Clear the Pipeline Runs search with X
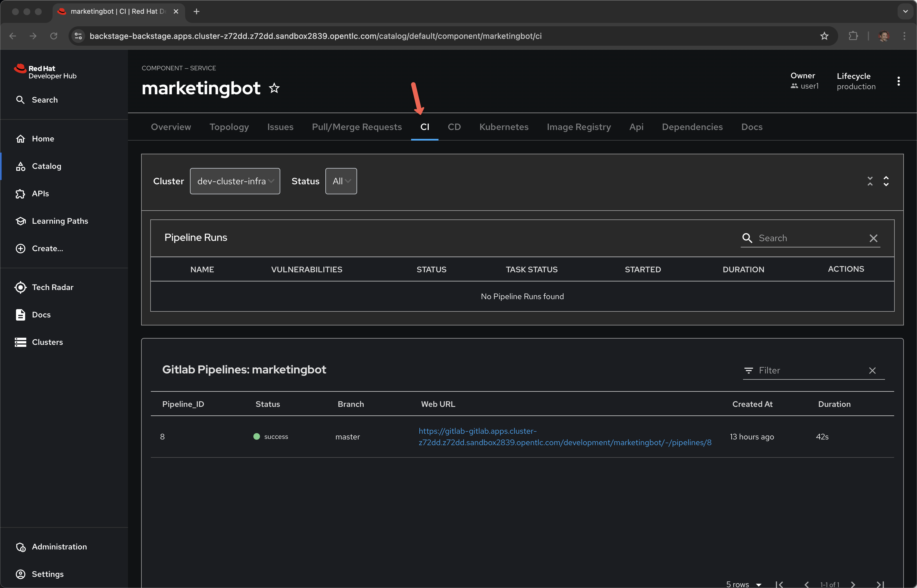 pyautogui.click(x=873, y=238)
